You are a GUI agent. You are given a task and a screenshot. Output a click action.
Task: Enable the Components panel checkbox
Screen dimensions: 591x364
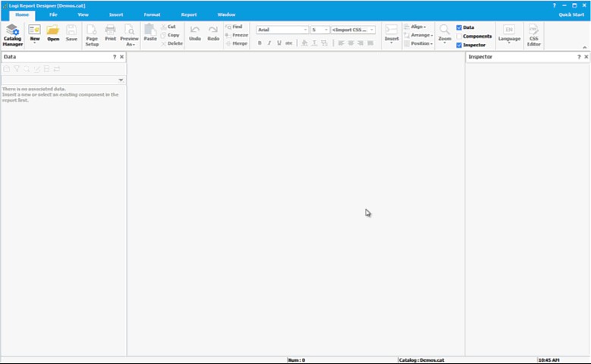coord(459,36)
